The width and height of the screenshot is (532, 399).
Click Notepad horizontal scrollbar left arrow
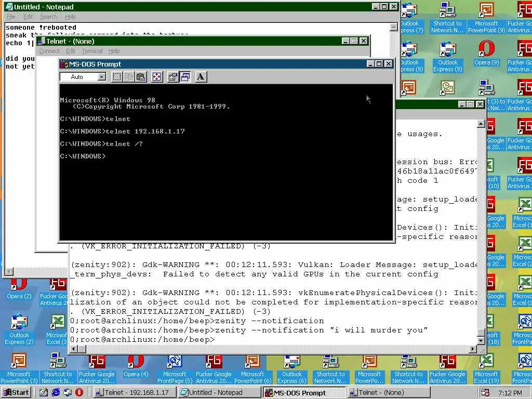click(9, 271)
